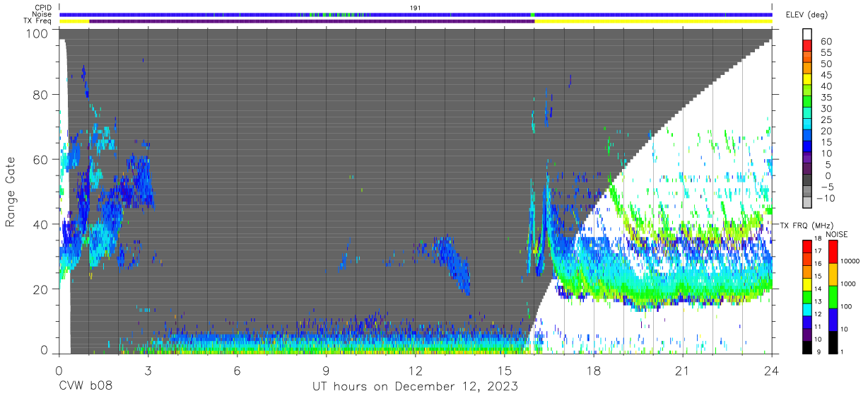Screen dimensions: 868x401
Task: Click the yellow TX Freq bar segment at right
Action: (x=653, y=21)
